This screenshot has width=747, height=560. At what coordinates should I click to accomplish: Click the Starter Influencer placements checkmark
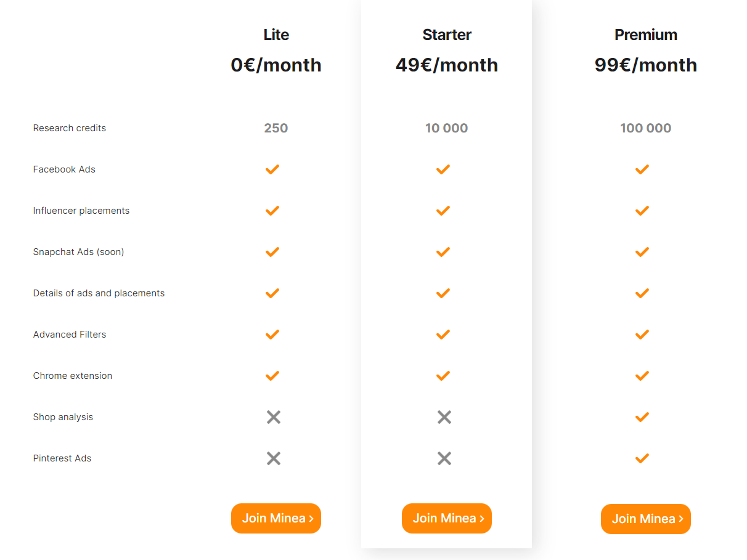(443, 211)
